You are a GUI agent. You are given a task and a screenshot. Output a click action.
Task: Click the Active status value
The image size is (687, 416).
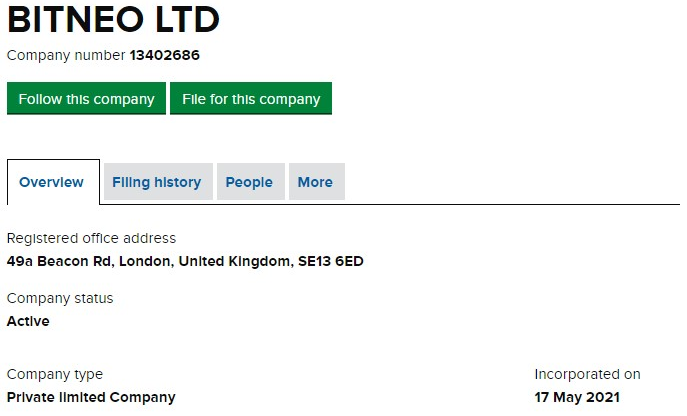[28, 321]
